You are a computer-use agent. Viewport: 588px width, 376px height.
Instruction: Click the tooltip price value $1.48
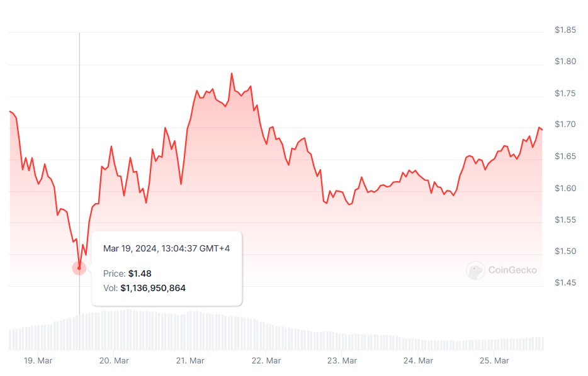click(140, 274)
